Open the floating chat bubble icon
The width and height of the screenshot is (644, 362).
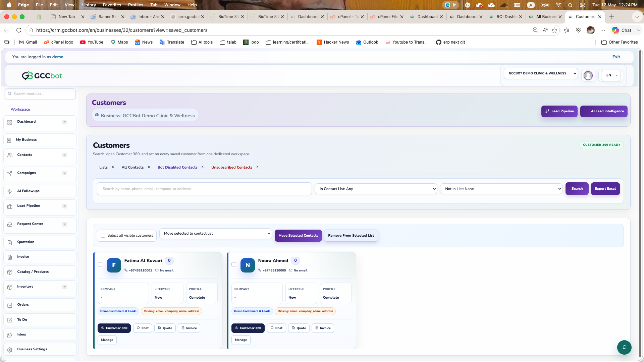624,347
